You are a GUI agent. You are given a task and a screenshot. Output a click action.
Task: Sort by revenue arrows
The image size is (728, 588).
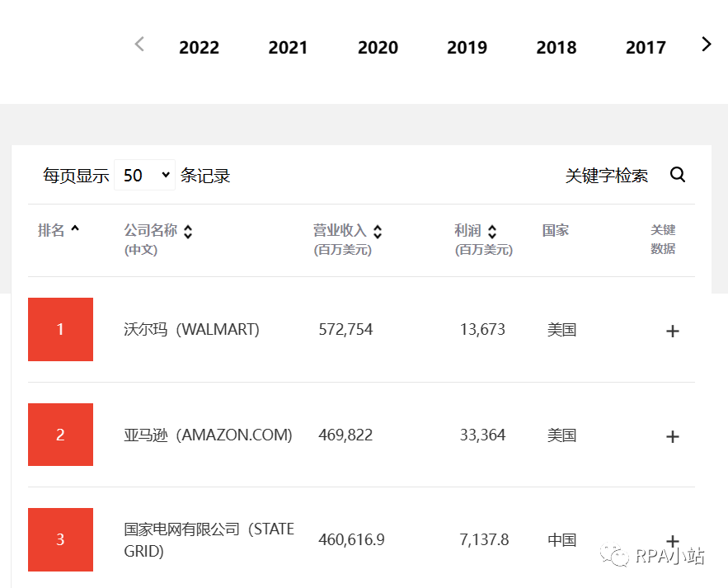(x=378, y=231)
